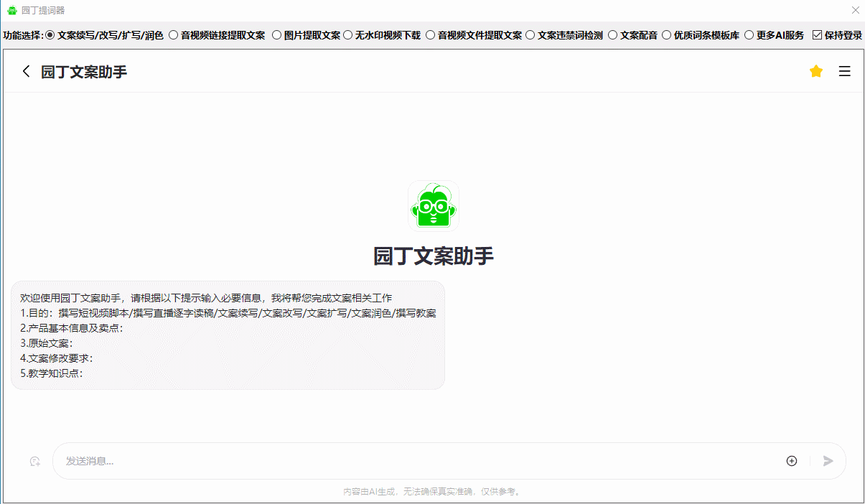Select 音视频链接提取文案 radio option

pos(174,35)
